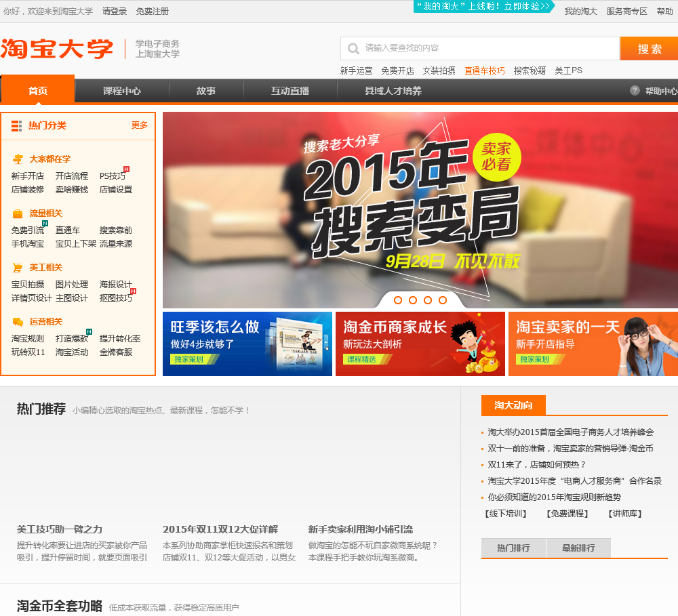
Task: Click the 我的淘大上线啦 立即体验 banner
Action: point(484,7)
